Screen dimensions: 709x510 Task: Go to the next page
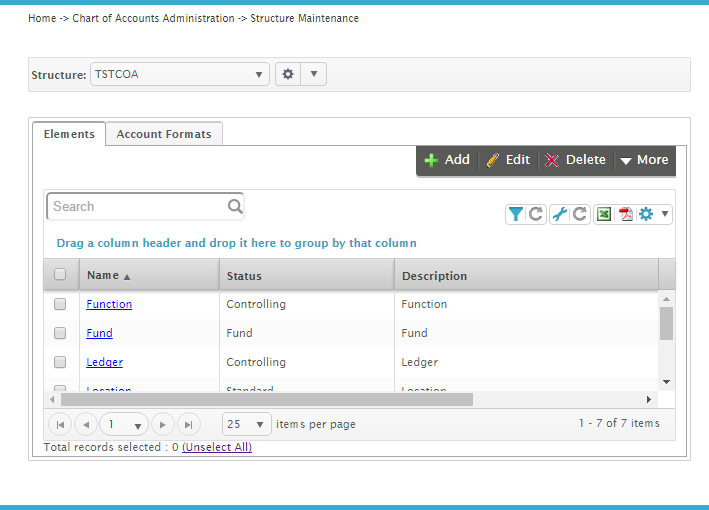(x=163, y=425)
